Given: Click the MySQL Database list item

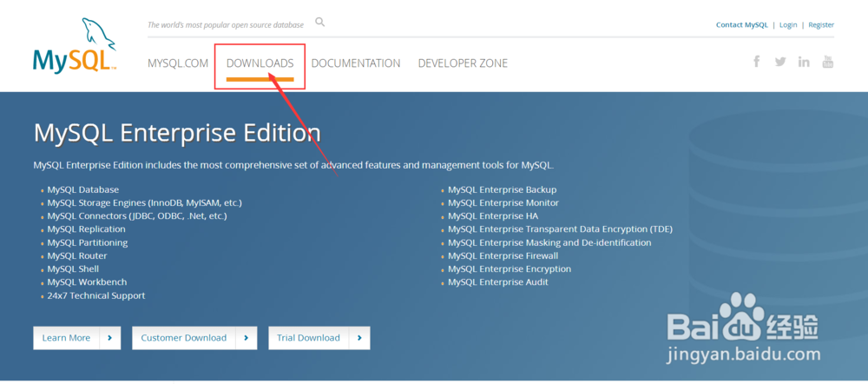Looking at the screenshot, I should [83, 189].
